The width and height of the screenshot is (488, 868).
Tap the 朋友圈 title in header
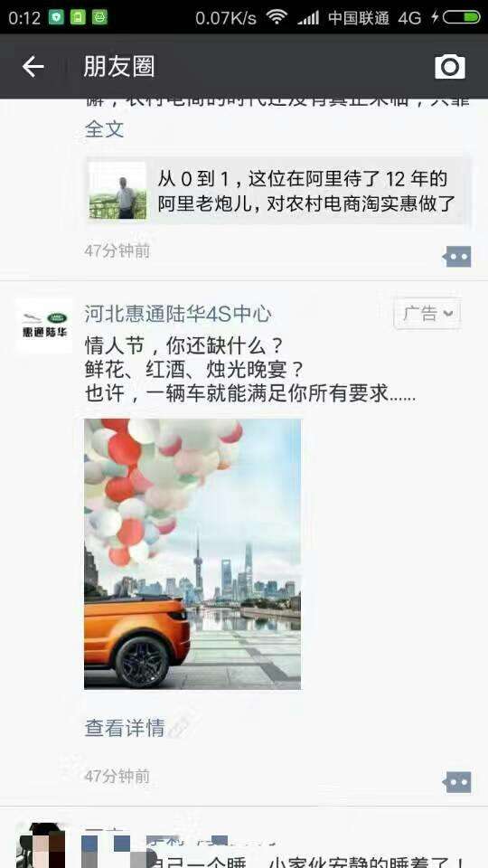tap(119, 67)
